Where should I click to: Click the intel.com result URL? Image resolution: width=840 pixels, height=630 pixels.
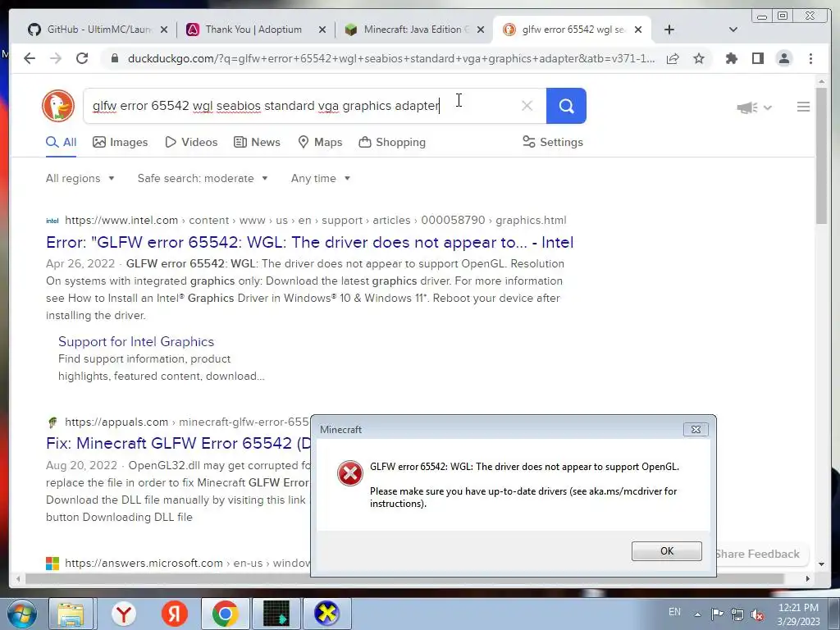(x=316, y=220)
